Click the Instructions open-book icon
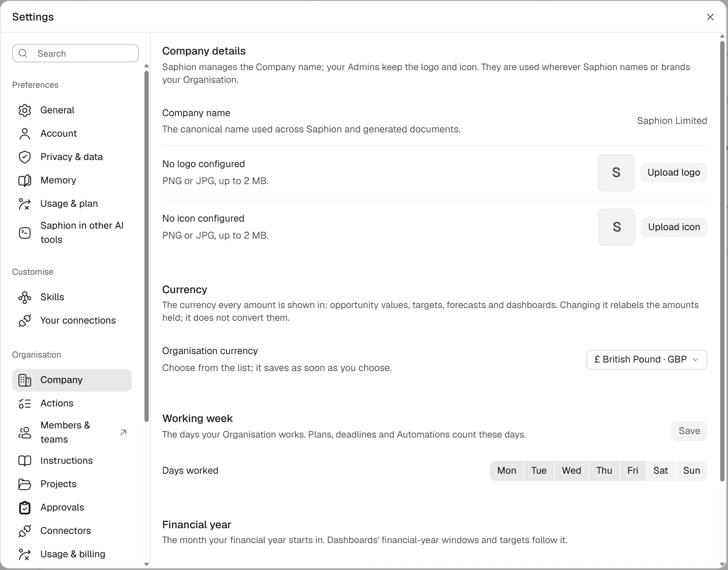The image size is (728, 570). [25, 461]
